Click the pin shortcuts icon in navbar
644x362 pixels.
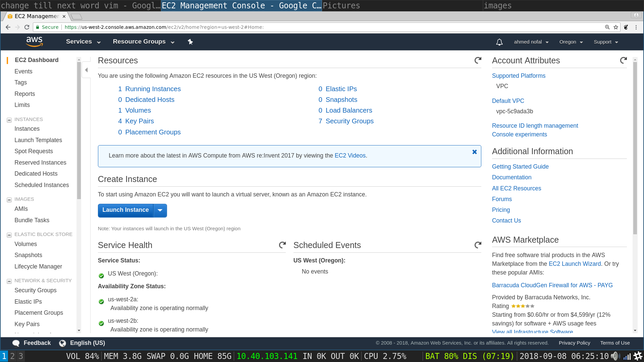190,42
